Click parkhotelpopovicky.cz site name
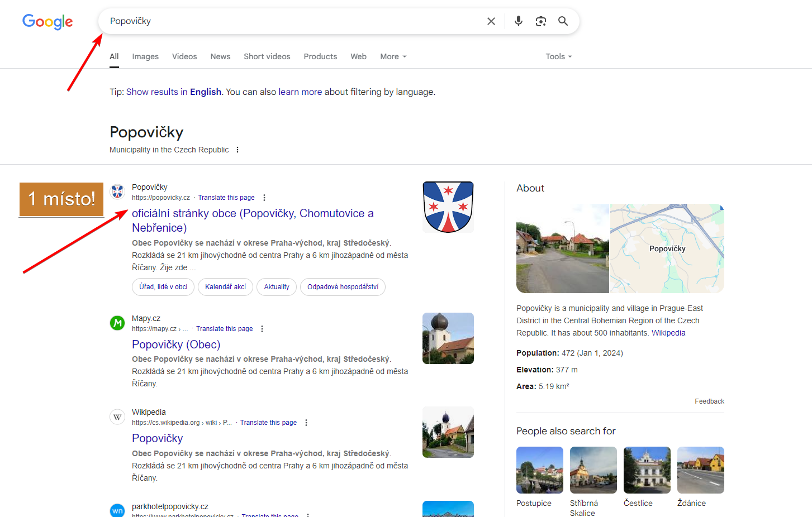 pos(170,506)
